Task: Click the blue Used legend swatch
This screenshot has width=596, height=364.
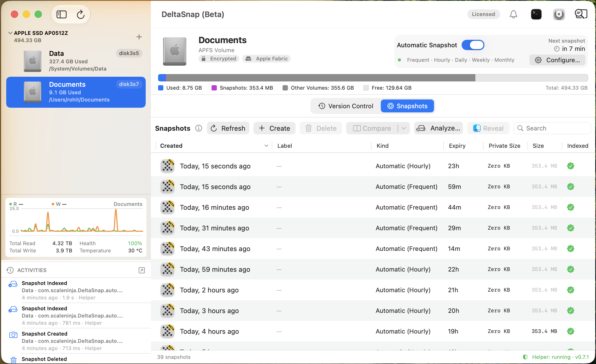Action: tap(161, 88)
